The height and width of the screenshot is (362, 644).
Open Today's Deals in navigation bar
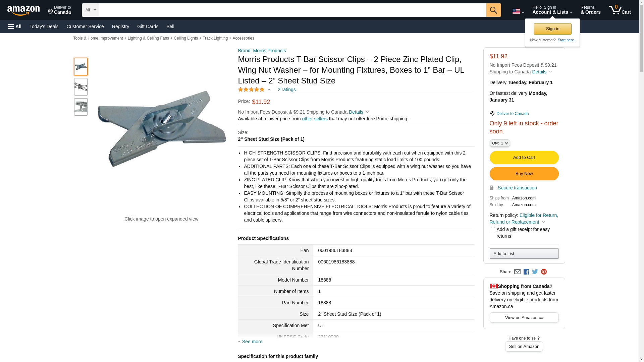[44, 26]
